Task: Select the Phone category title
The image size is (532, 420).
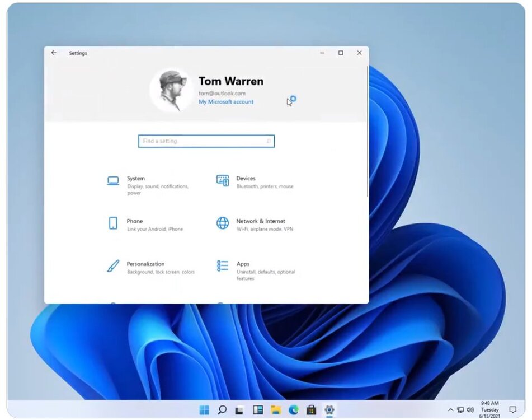Action: [x=135, y=221]
